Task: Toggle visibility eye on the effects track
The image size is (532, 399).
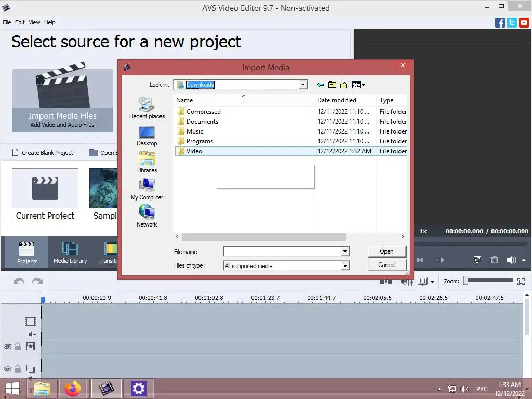Action: pyautogui.click(x=7, y=347)
